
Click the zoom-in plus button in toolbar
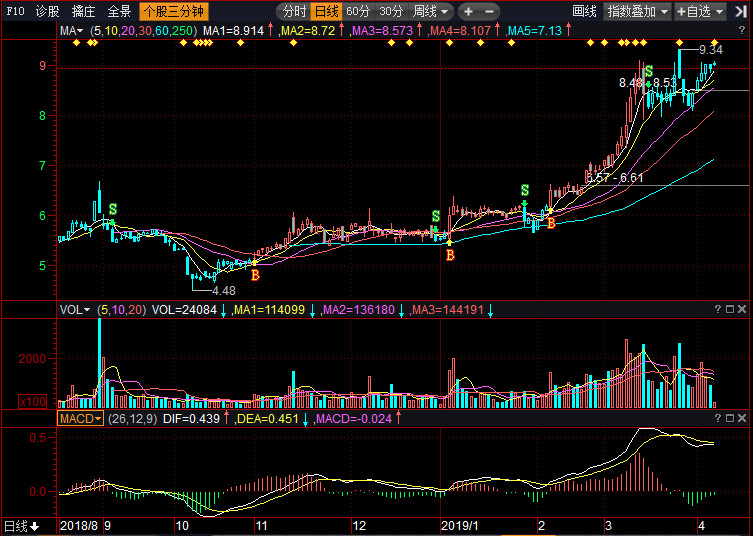click(x=469, y=12)
